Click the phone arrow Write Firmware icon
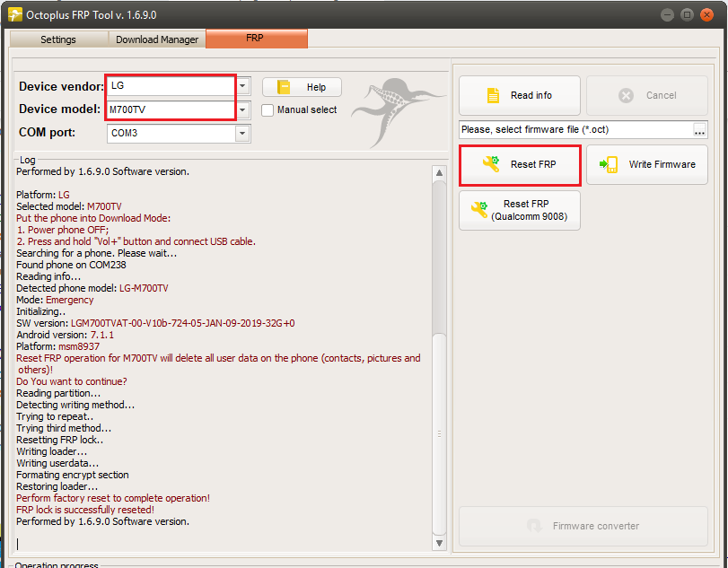This screenshot has width=728, height=568. (x=609, y=165)
